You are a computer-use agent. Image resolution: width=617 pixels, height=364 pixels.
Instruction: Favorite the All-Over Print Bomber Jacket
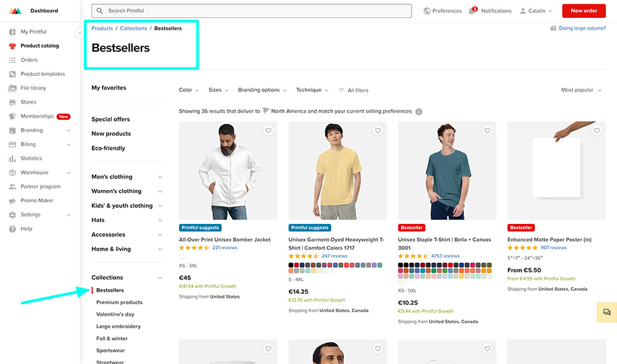pyautogui.click(x=268, y=131)
